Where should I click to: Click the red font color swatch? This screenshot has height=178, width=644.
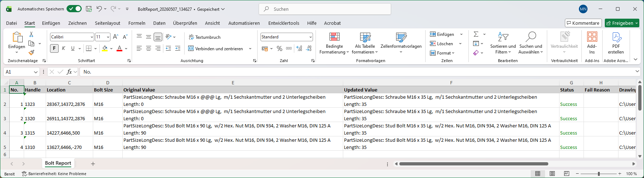[x=119, y=48]
